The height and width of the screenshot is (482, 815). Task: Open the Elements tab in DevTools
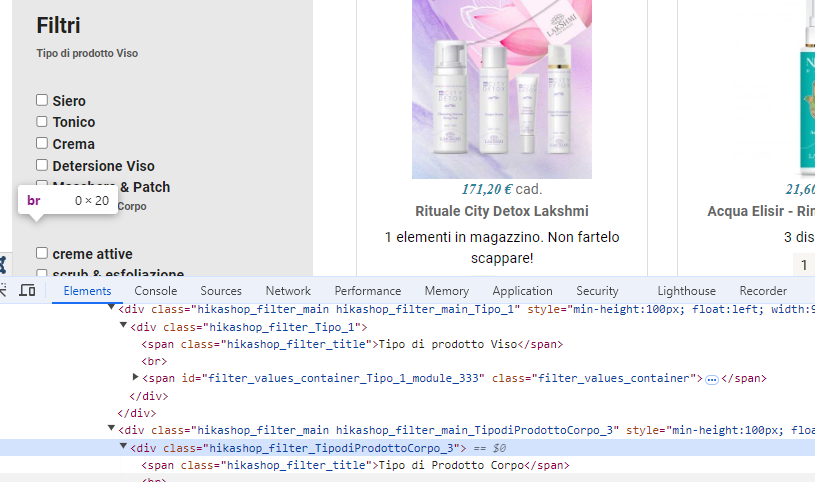click(87, 291)
